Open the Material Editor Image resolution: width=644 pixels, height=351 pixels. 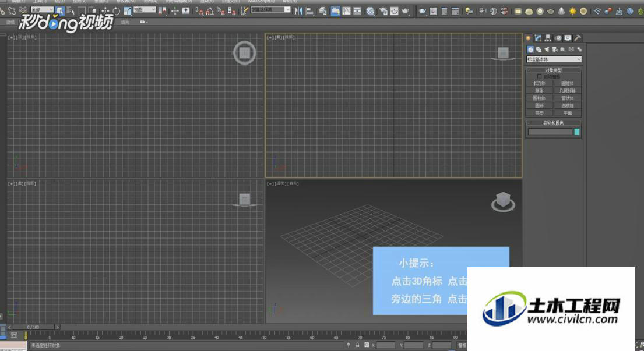tap(370, 11)
